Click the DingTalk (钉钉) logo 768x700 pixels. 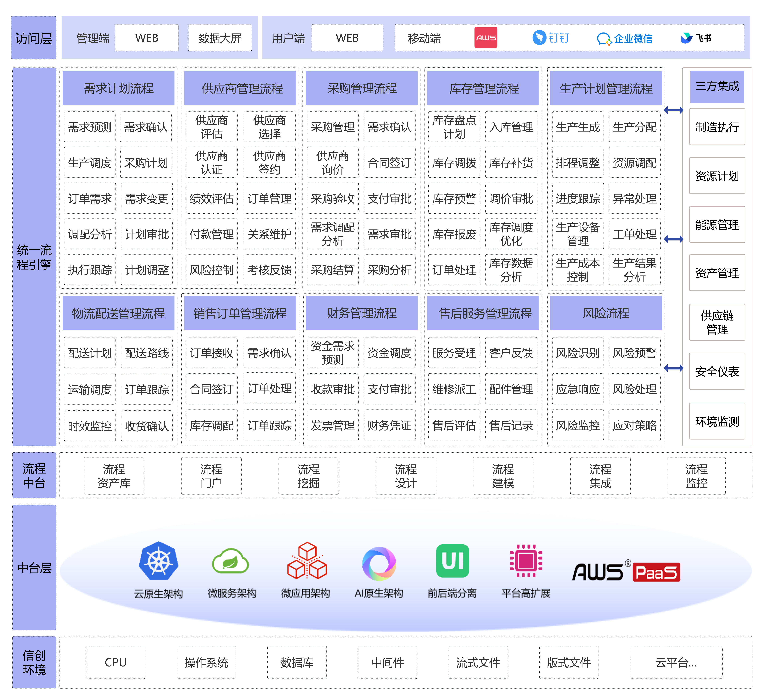click(551, 37)
